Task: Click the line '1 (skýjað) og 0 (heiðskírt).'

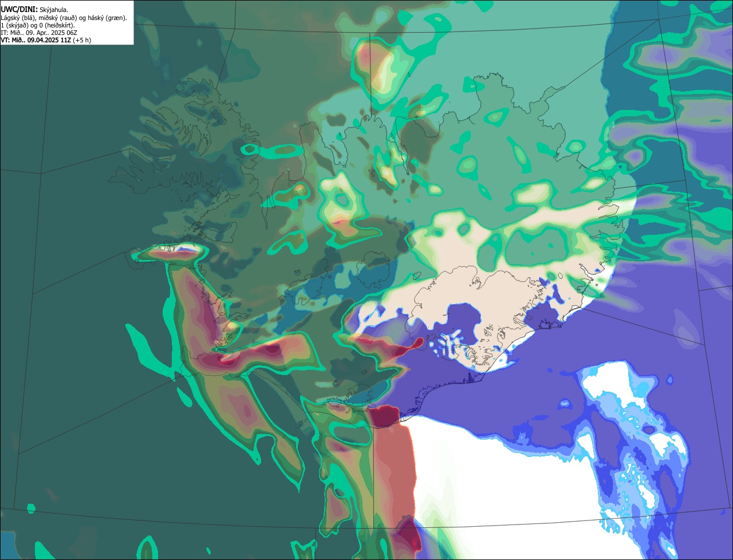Action: (x=38, y=25)
